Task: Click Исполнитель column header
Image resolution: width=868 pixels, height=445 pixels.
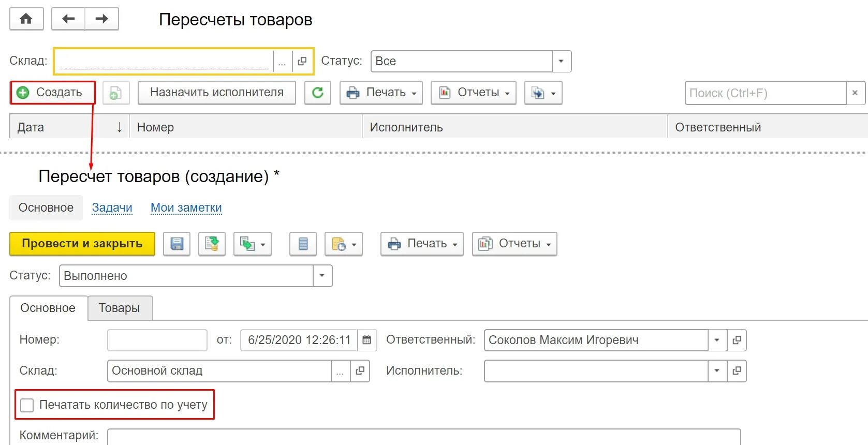Action: click(515, 127)
